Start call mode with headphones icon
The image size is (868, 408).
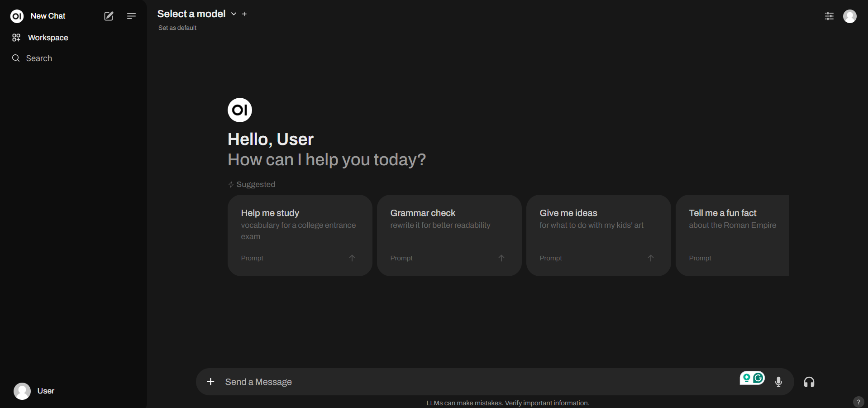click(x=809, y=382)
